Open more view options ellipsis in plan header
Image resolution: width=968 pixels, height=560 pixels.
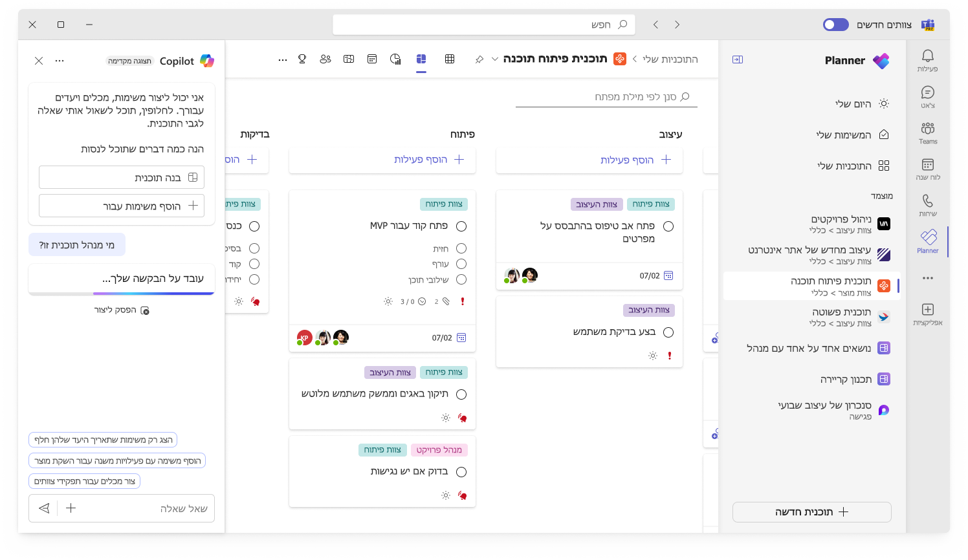tap(283, 59)
